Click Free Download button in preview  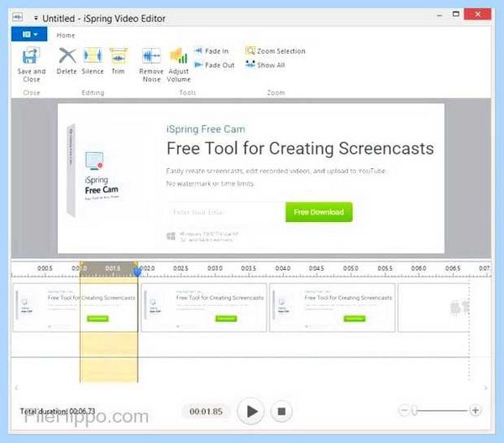[318, 212]
